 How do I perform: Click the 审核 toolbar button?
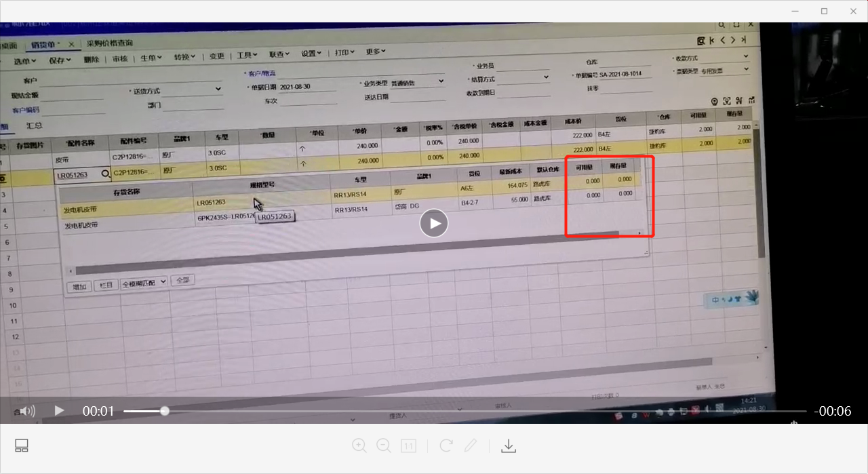coord(120,58)
